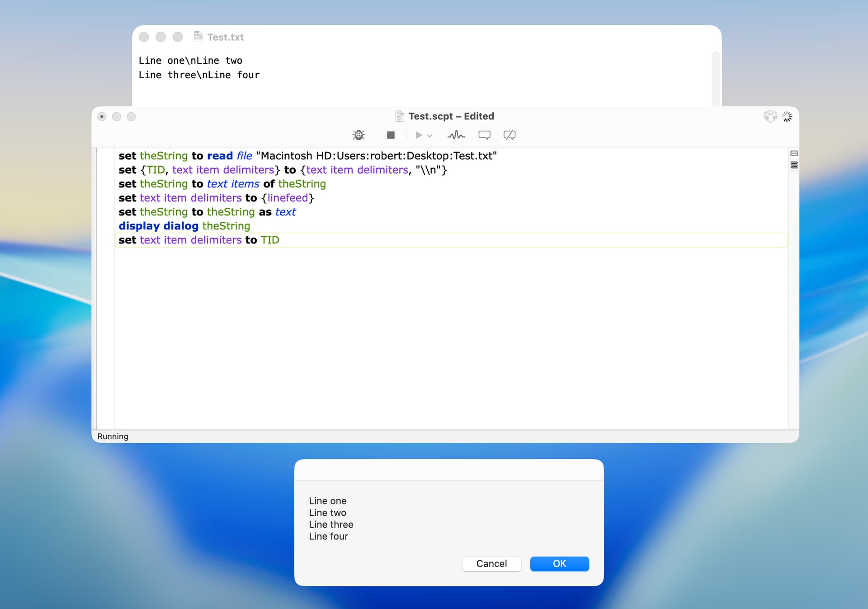This screenshot has width=868, height=609.
Task: Click the Test.txt file icon
Action: click(198, 36)
